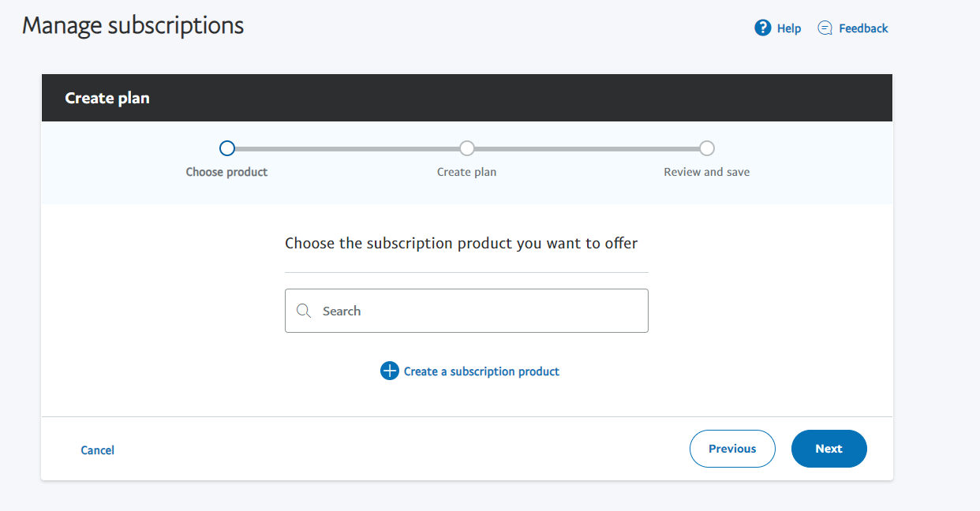Click Create a subscription product link
The height and width of the screenshot is (511, 980).
481,371
